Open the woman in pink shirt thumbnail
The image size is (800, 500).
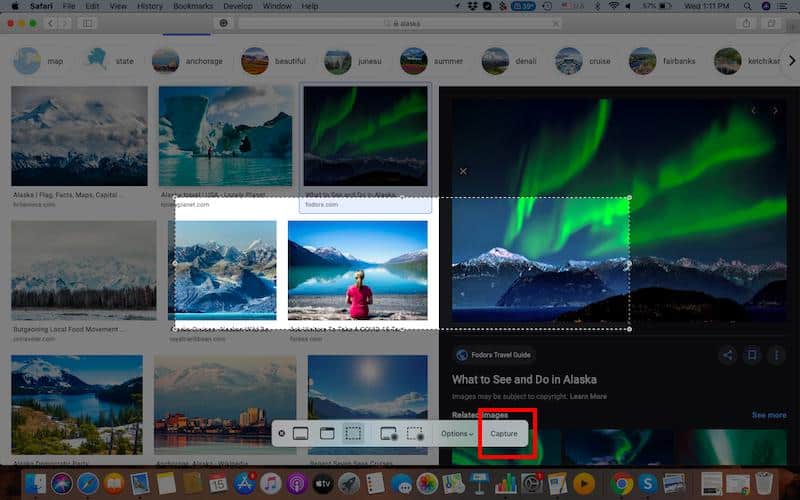tap(358, 270)
